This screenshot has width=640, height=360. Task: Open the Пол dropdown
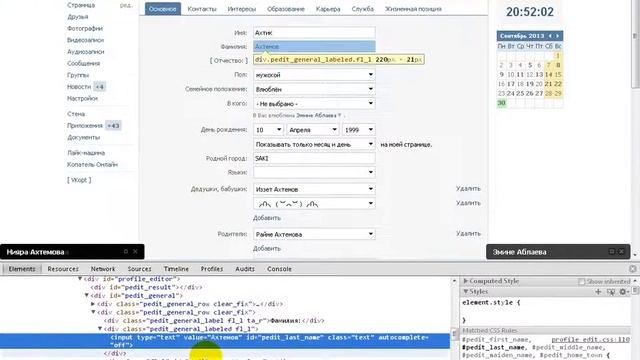point(314,75)
